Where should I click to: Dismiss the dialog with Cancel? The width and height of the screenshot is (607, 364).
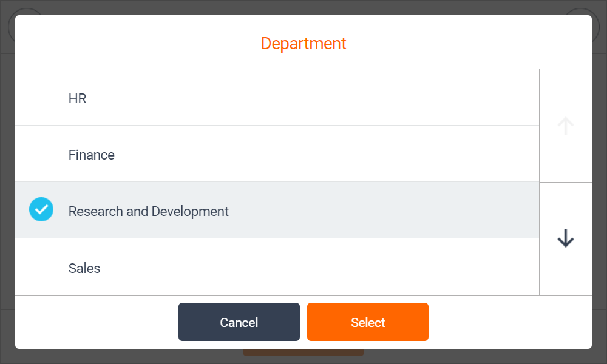tap(239, 322)
